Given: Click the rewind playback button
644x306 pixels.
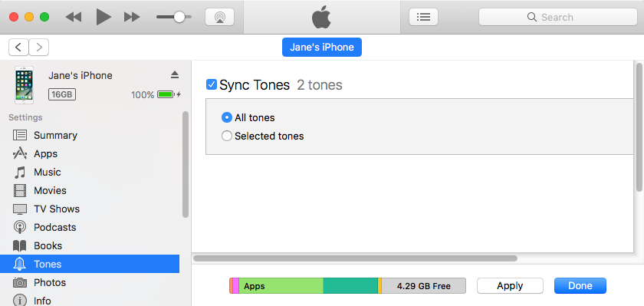Looking at the screenshot, I should pos(74,17).
